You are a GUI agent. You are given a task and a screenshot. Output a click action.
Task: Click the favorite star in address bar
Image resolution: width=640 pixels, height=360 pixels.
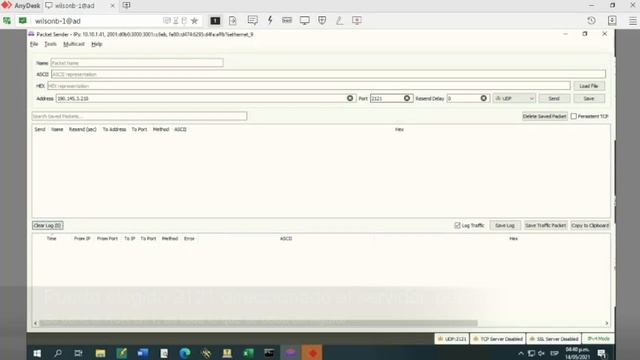(x=194, y=21)
